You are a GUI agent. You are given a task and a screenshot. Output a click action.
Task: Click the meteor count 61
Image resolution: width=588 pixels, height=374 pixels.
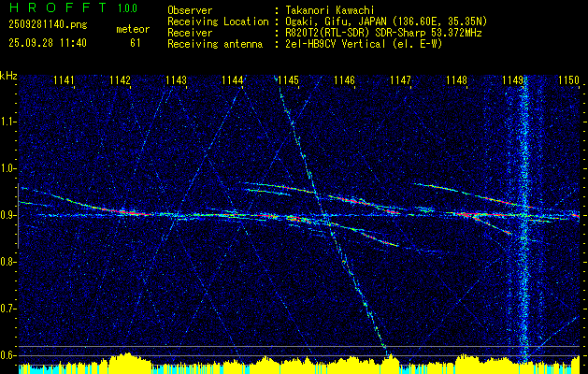135,43
